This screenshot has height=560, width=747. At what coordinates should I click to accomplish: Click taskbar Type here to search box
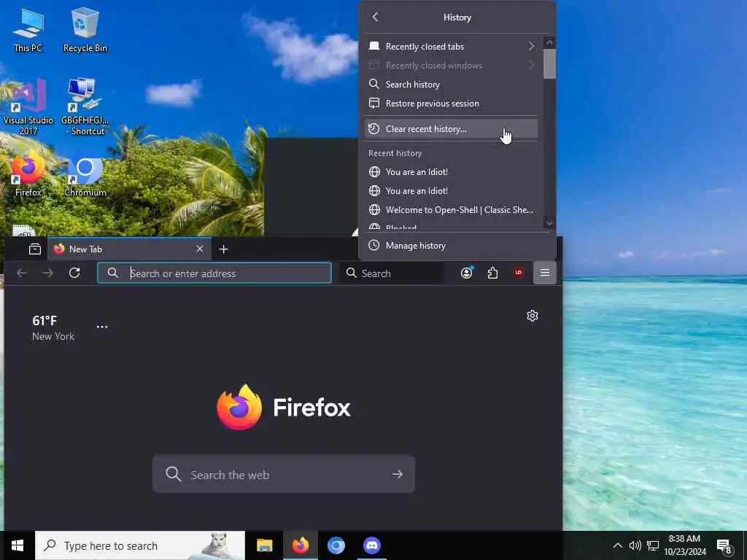coord(140,545)
